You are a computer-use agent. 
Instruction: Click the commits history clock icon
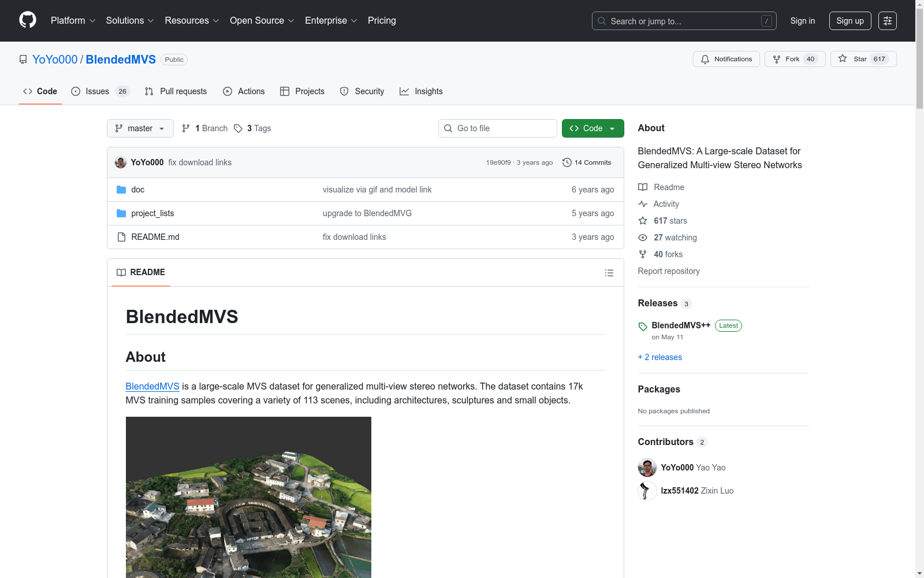point(567,162)
